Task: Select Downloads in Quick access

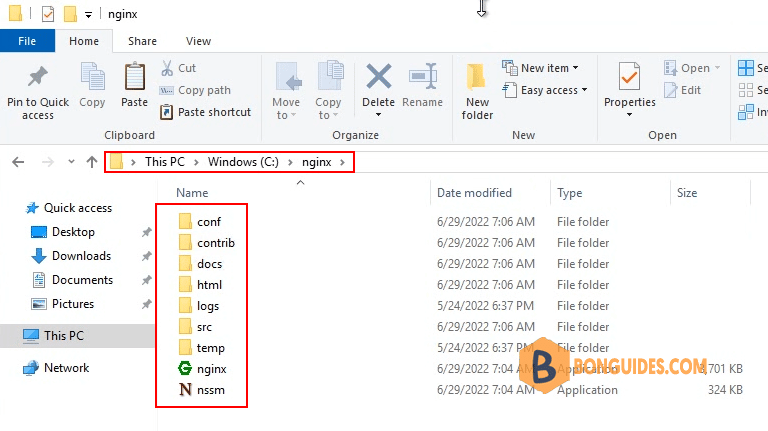Action: (81, 256)
